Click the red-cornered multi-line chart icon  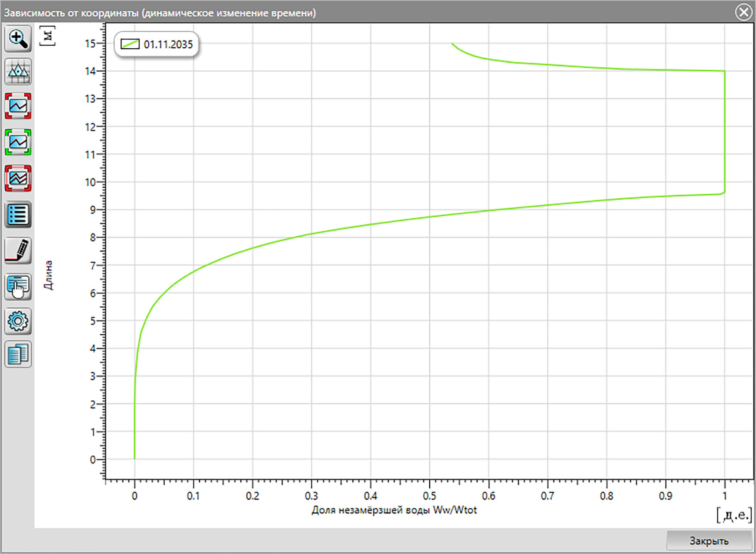[x=18, y=178]
